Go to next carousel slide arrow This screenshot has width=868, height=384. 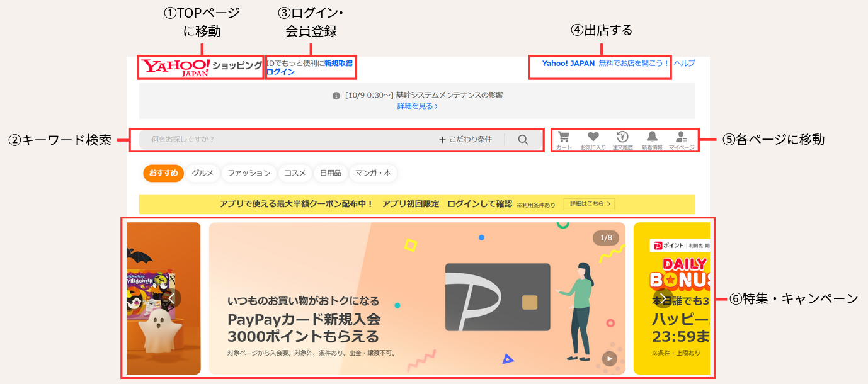(663, 298)
